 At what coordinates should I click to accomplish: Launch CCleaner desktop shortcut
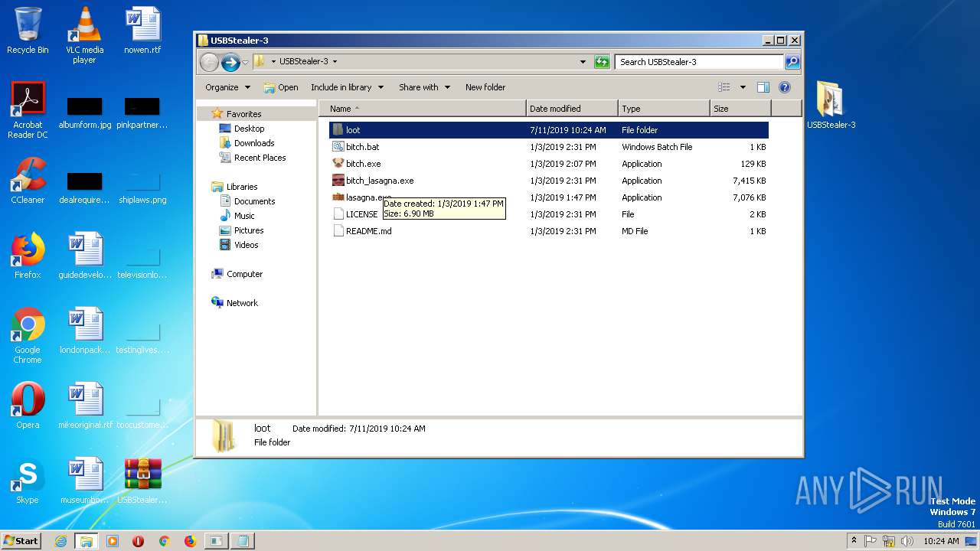28,181
